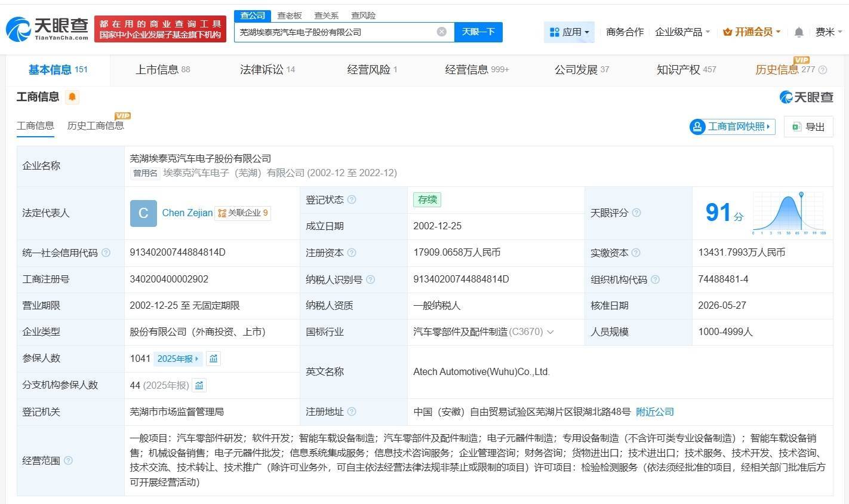Open user account menu 费米

point(829,32)
